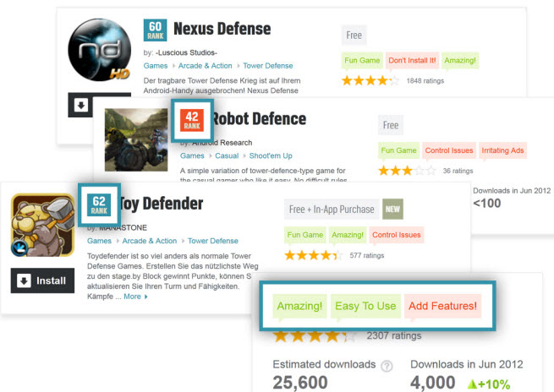
Task: Select Fun Game tag on Nexus Defense
Action: [x=362, y=60]
